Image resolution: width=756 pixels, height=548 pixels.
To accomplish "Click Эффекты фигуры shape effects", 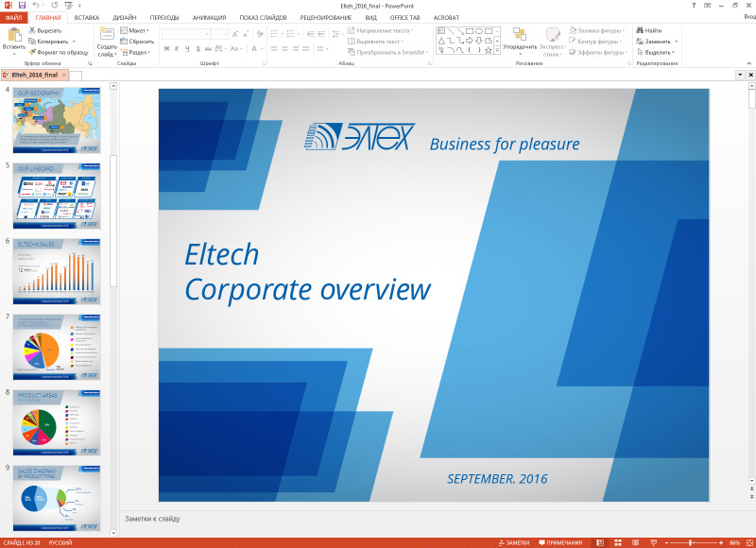I will (x=598, y=52).
